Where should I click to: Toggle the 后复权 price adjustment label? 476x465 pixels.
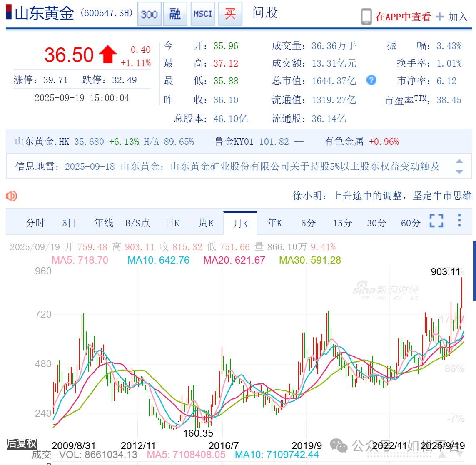(22, 443)
